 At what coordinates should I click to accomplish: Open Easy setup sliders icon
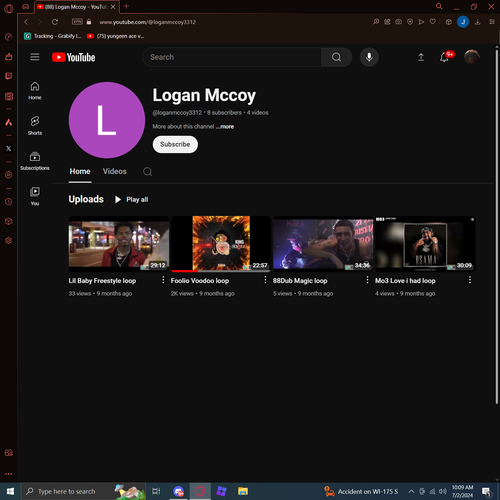(x=492, y=22)
